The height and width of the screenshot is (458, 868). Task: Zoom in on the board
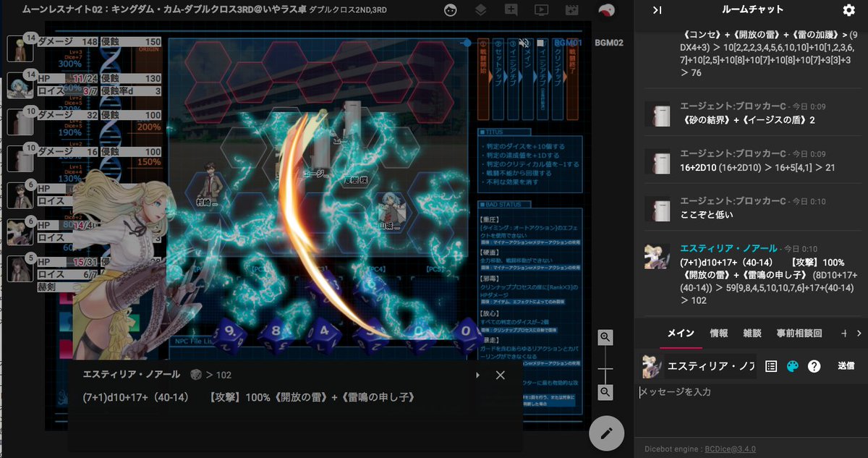tap(605, 337)
